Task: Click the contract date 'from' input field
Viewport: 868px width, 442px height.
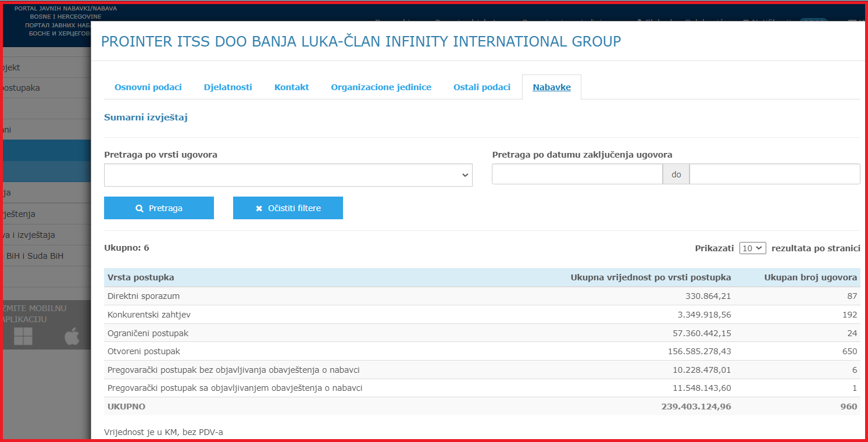Action: 577,174
